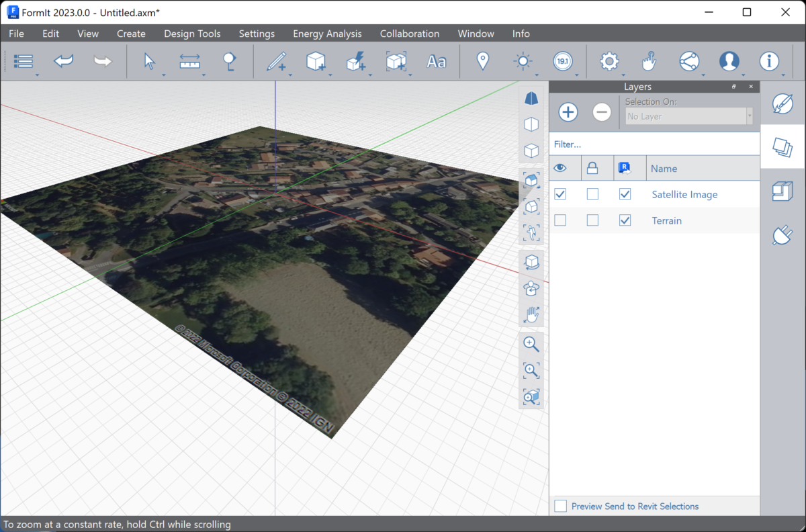Click the Sun and shadows icon
The width and height of the screenshot is (806, 532).
[522, 62]
